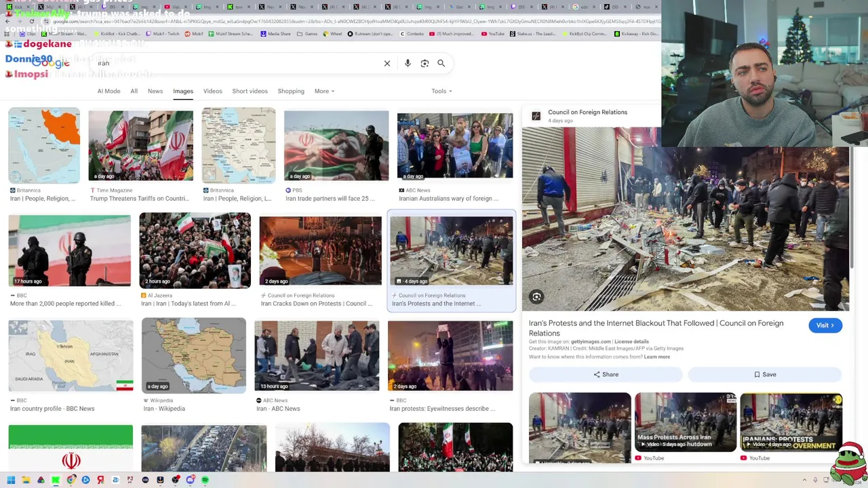Open the Iran flag image thumbnail
This screenshot has height=488, width=868.
pos(71,447)
